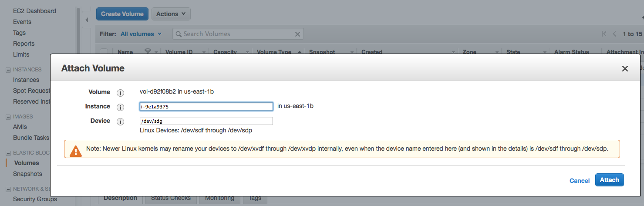Click the Create Volume button
This screenshot has width=644, height=206.
(122, 14)
